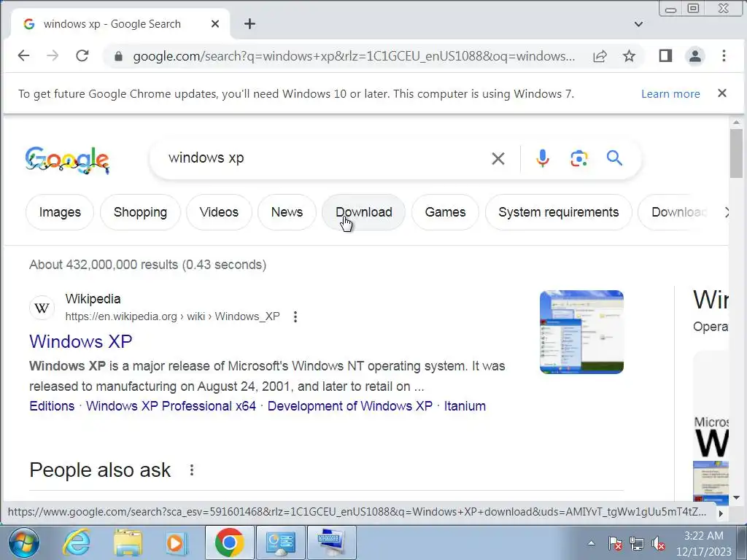Search by image with the Lens icon
The height and width of the screenshot is (560, 747).
[x=578, y=158]
